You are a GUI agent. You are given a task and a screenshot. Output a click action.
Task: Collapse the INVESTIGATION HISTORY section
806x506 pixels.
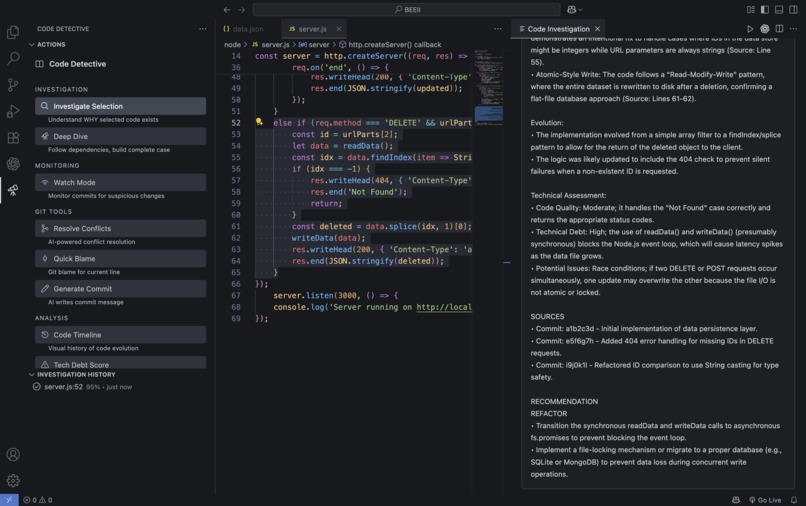tap(72, 374)
